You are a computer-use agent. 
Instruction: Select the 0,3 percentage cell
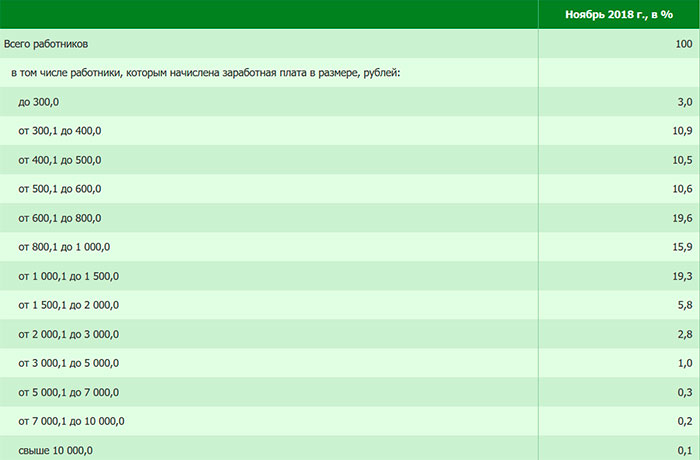pyautogui.click(x=685, y=392)
